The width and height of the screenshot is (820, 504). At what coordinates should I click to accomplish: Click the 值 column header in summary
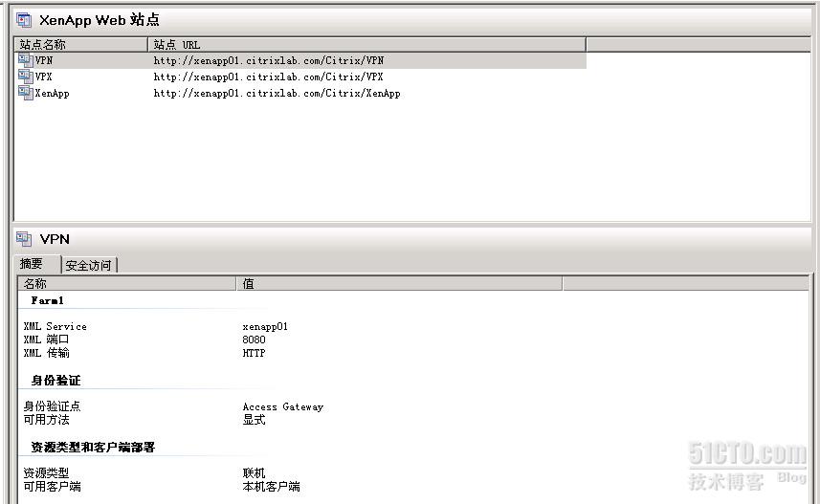pos(400,283)
